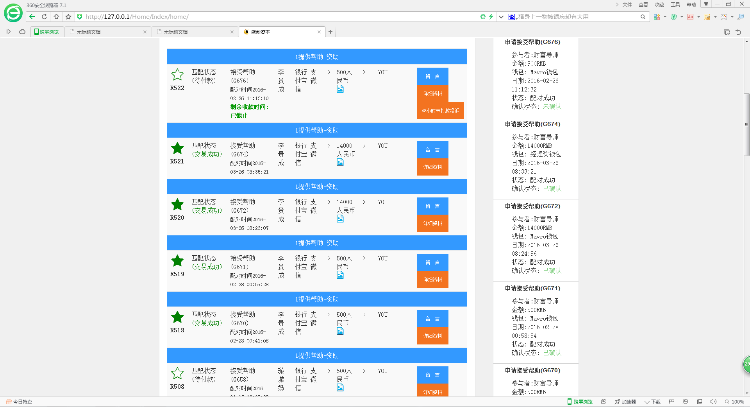This screenshot has width=750, height=407.
Task: Open image attachment icon in row X518
Action: pos(340,331)
